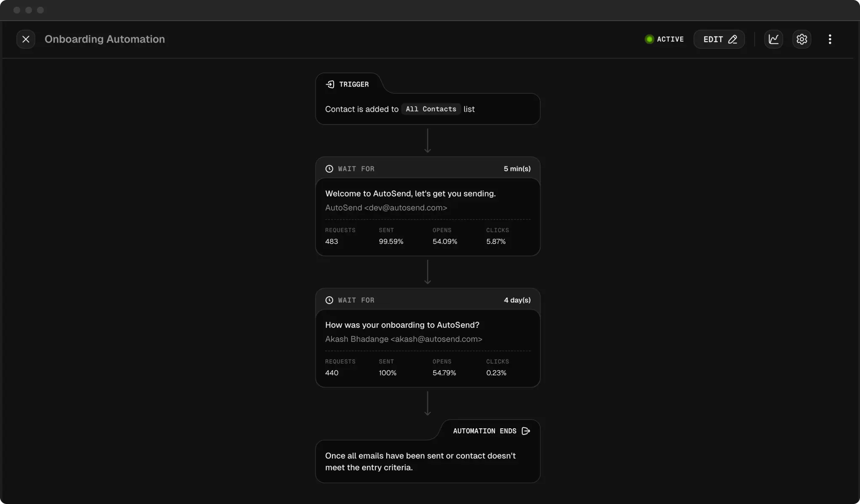Click the clock icon on 5 min wait

click(329, 169)
